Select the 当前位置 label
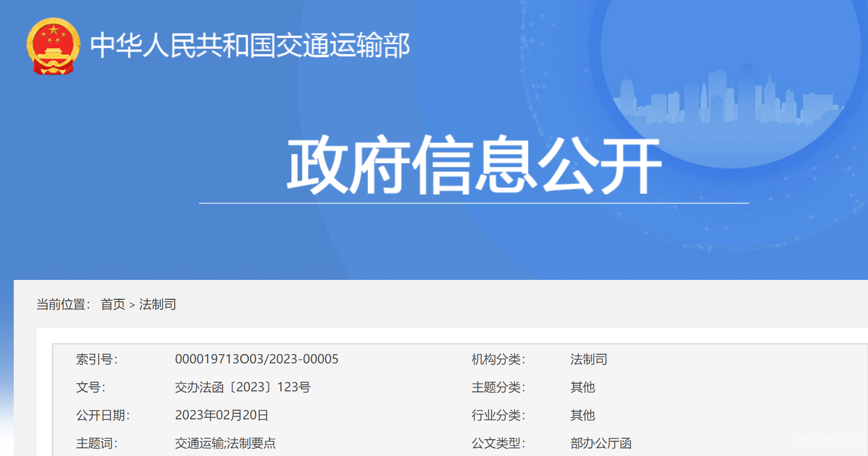This screenshot has height=456, width=868. 63,304
